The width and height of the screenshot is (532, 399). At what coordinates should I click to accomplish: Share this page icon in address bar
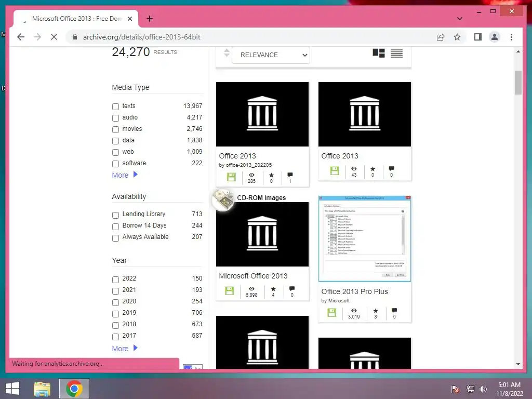pos(441,37)
